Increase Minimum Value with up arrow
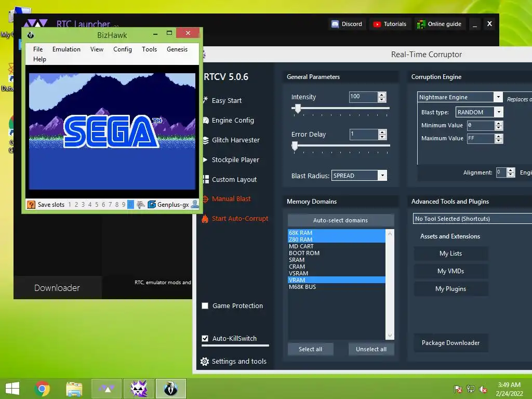The height and width of the screenshot is (399, 532). (x=498, y=123)
